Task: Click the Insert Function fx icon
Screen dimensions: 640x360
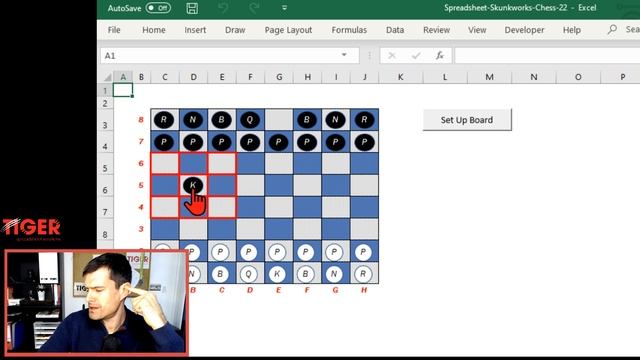Action: tap(440, 56)
